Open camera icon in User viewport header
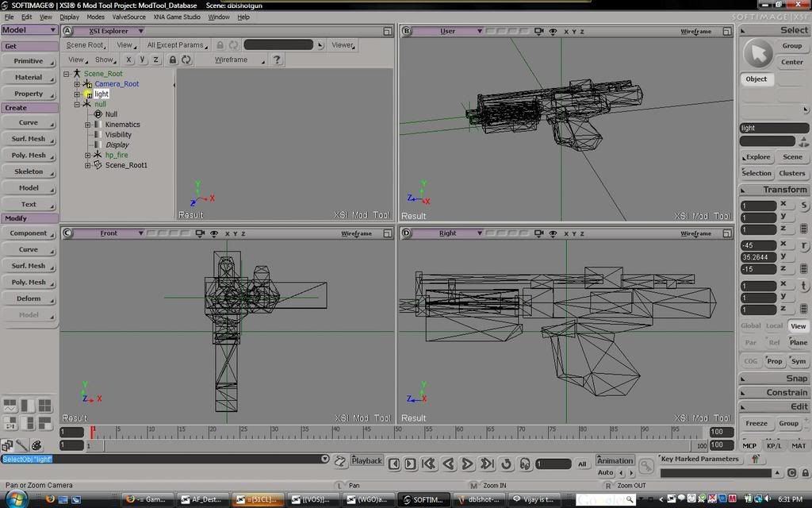The width and height of the screenshot is (812, 508). (x=538, y=31)
